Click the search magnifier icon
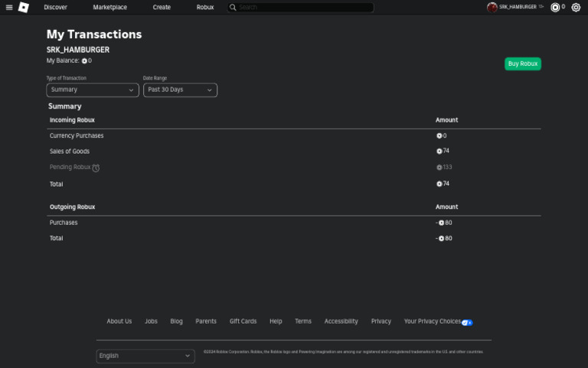Screen dimensions: 588x368 tap(233, 7)
